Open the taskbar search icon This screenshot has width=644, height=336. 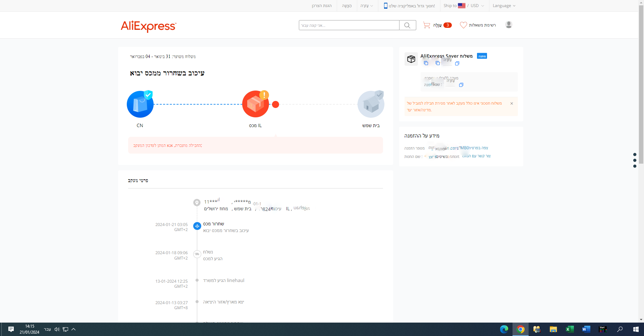[x=620, y=329]
